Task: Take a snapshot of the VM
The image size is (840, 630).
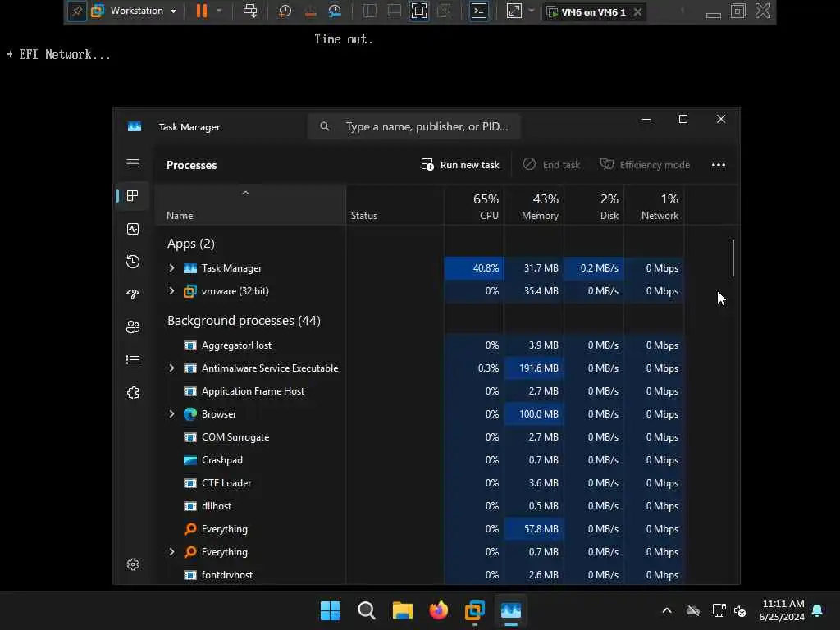Action: [x=285, y=11]
